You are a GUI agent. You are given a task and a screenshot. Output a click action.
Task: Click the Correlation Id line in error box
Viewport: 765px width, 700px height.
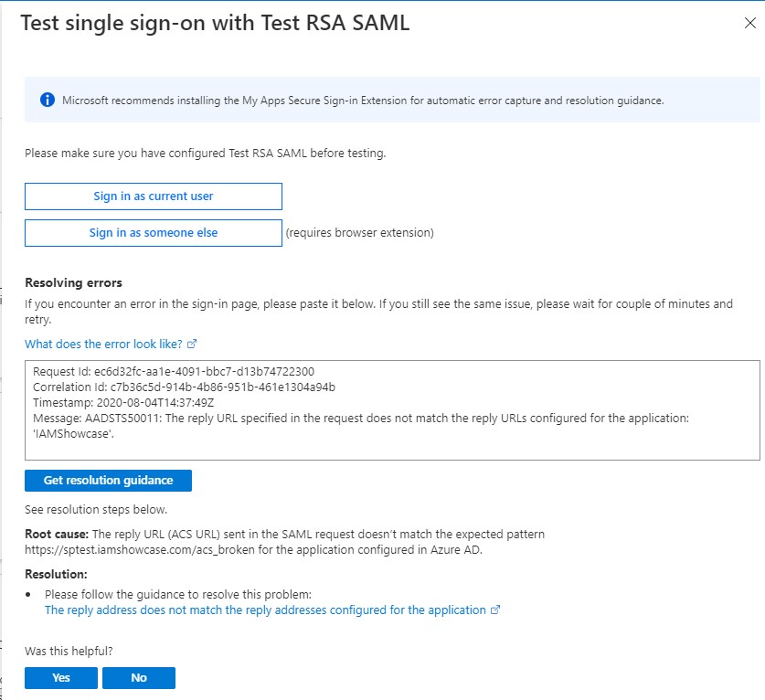(184, 387)
